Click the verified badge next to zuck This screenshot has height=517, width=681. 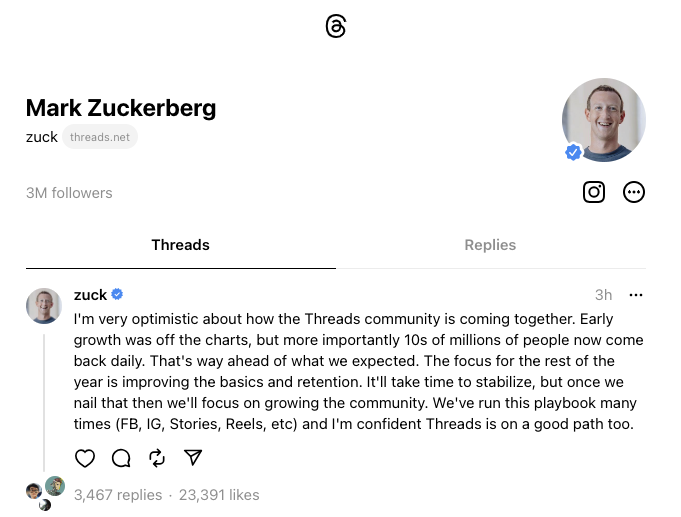click(x=117, y=294)
